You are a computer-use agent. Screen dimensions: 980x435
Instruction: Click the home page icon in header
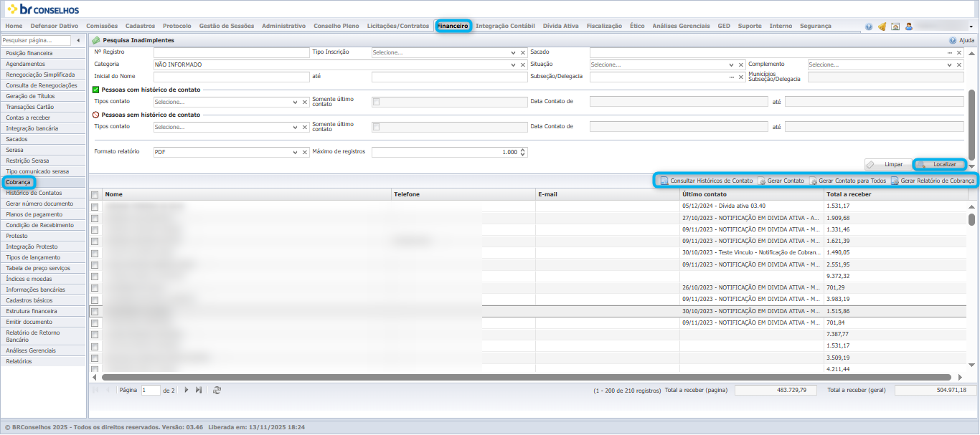click(x=895, y=27)
